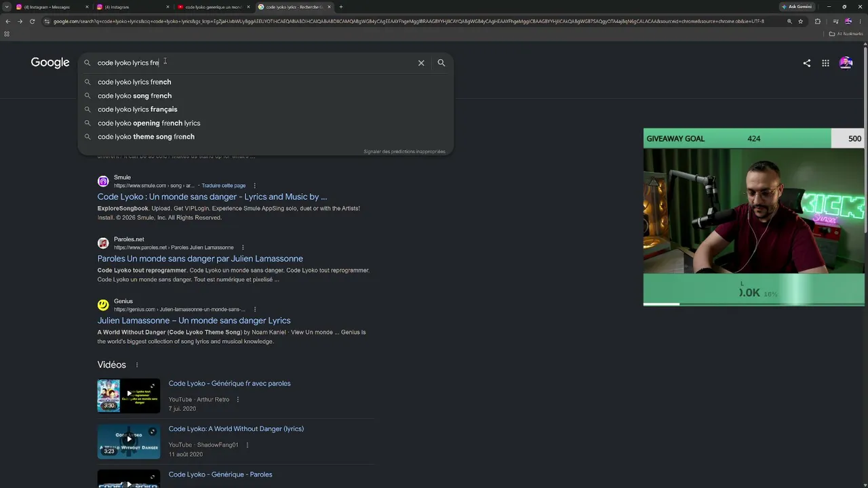The width and height of the screenshot is (868, 488).
Task: Click the magnifying glass search submit icon
Action: pos(441,62)
